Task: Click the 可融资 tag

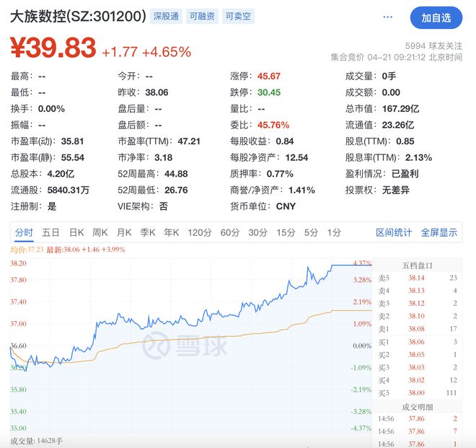Action: point(202,17)
